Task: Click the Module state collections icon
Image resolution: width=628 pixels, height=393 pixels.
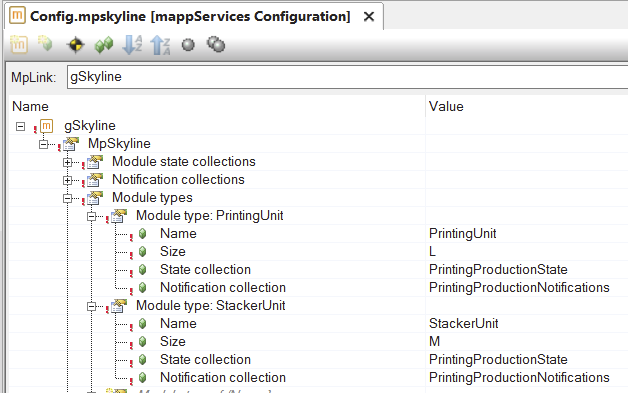Action: [x=95, y=162]
